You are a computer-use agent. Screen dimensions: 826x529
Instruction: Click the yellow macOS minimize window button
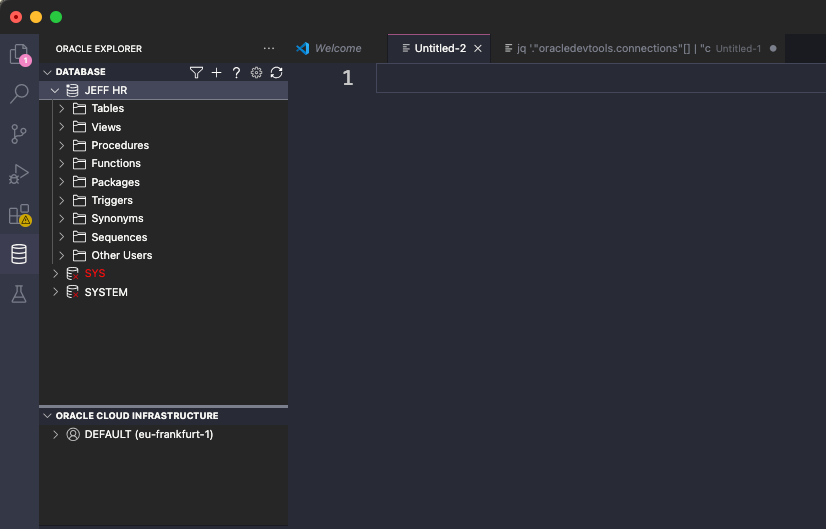(36, 17)
